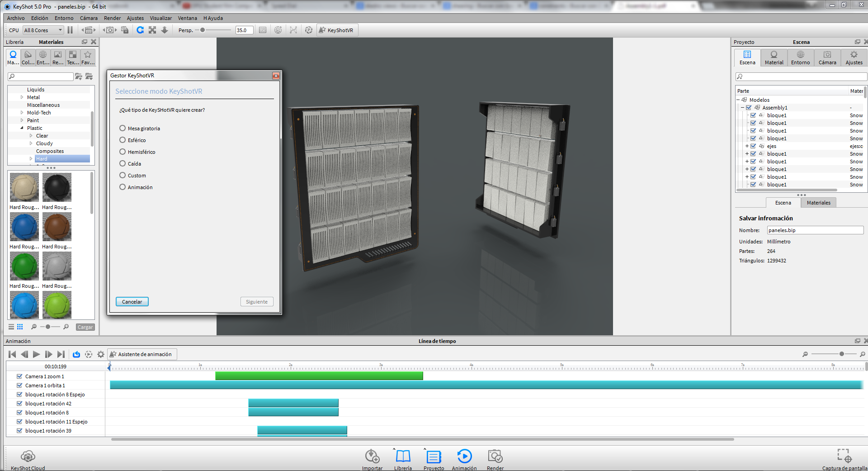Click the refresh render icon in toolbar
The width and height of the screenshot is (868, 471).
click(140, 30)
